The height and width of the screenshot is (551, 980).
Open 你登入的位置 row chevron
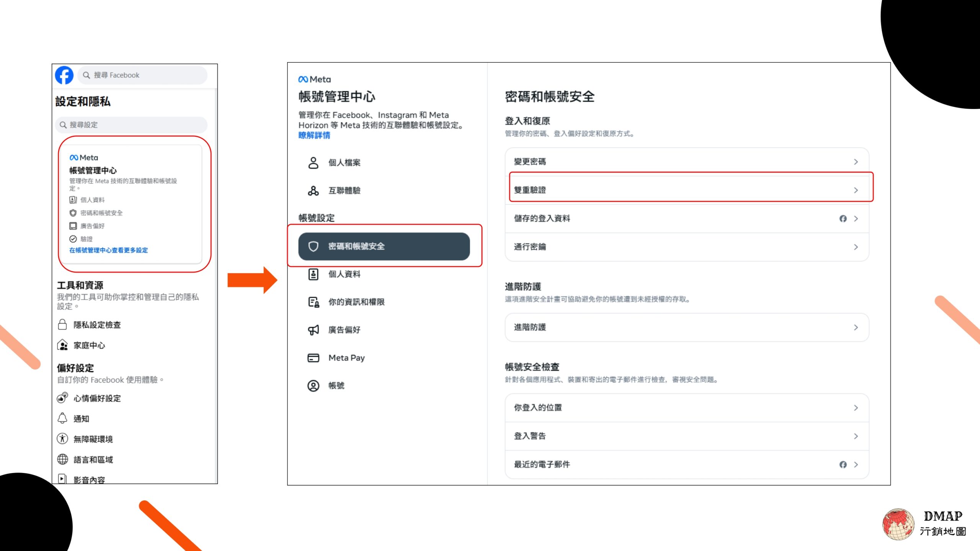pyautogui.click(x=856, y=408)
